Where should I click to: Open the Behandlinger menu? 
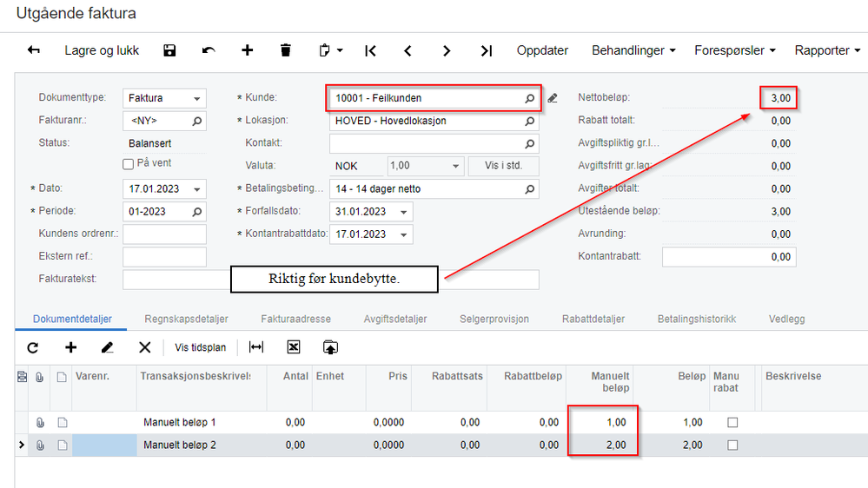click(x=633, y=50)
